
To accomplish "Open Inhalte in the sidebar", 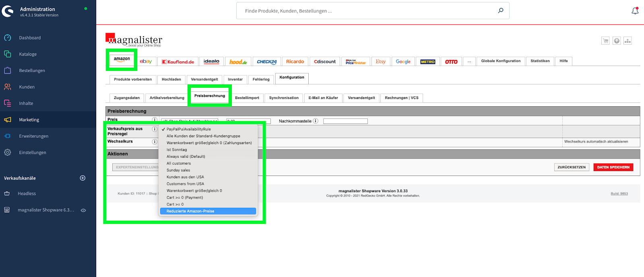I will 26,103.
